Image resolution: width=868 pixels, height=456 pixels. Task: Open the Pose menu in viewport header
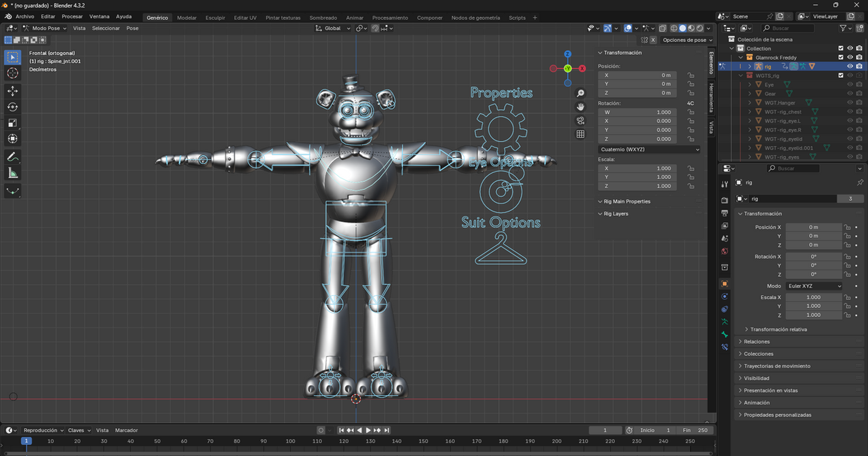pyautogui.click(x=132, y=28)
